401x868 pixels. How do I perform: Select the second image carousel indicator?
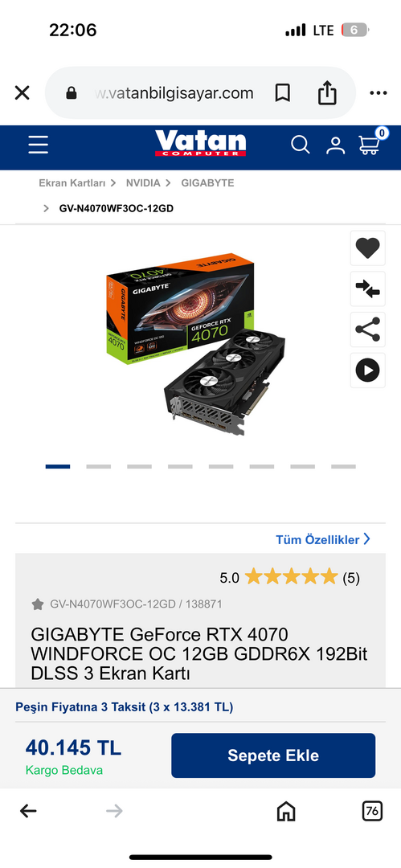tap(99, 467)
